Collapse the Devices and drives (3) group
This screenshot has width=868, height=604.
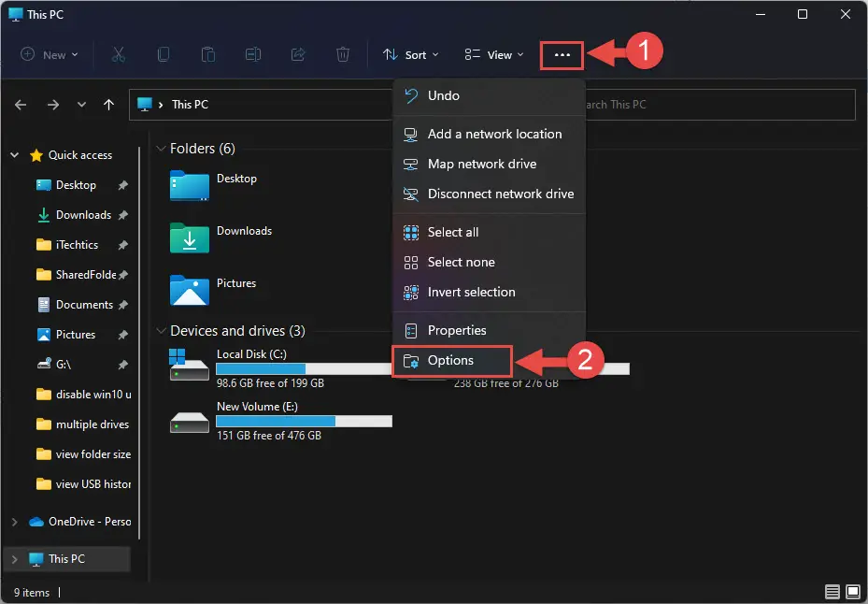[161, 331]
